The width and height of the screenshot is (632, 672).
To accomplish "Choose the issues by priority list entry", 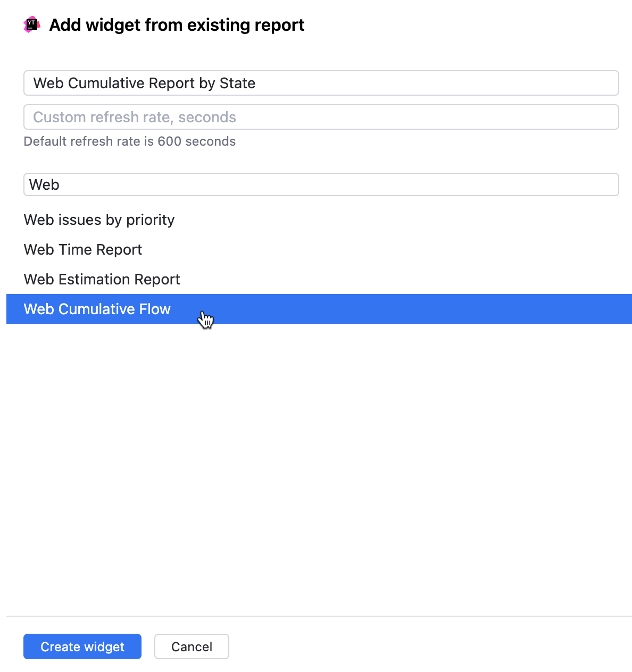I will [x=99, y=220].
